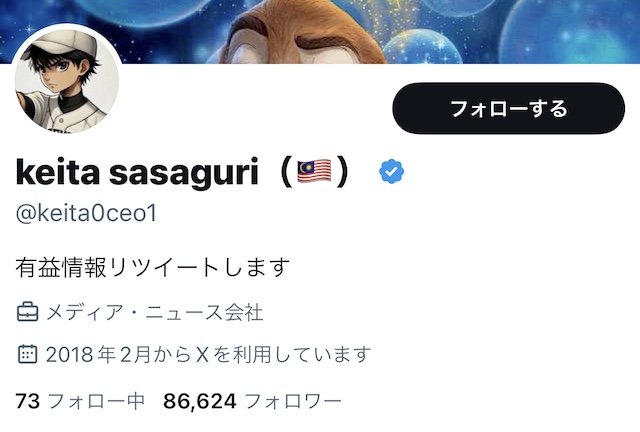
Task: Click the following count number 73
Action: [x=28, y=401]
